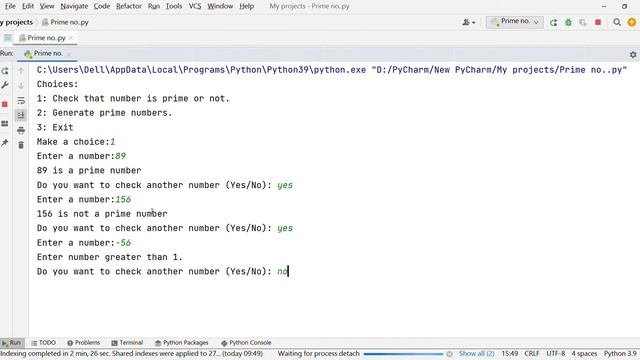Open the TODO tool window
Screen dimensions: 640x360
click(44, 343)
